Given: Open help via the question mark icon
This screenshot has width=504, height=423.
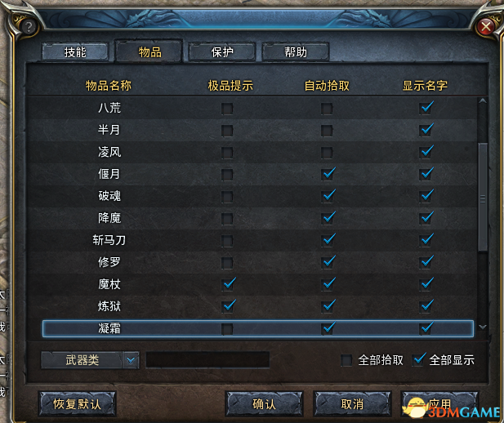Looking at the screenshot, I should coord(29,27).
